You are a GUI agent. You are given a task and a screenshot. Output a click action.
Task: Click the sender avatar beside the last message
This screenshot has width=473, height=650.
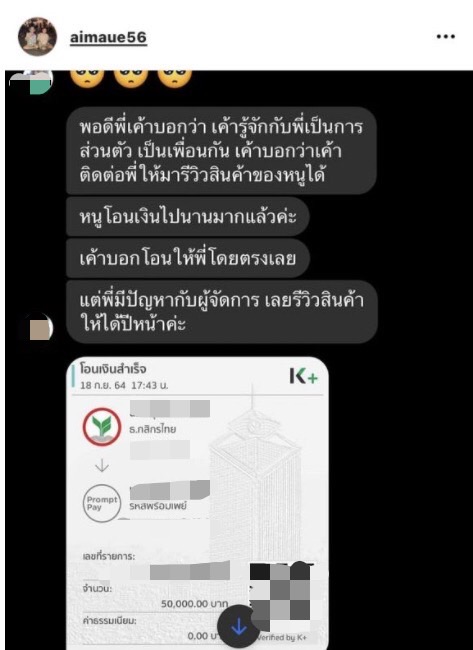pyautogui.click(x=41, y=329)
